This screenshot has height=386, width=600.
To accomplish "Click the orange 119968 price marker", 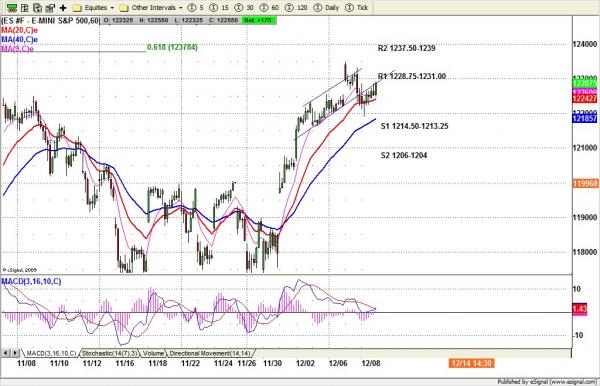I will coord(585,184).
